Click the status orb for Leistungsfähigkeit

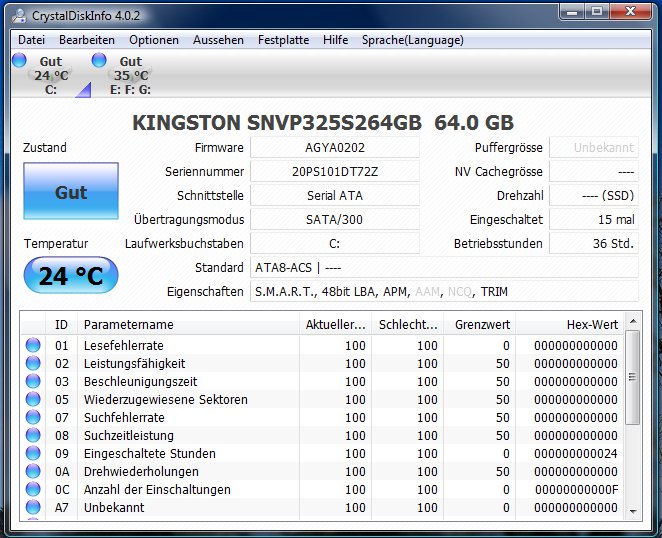[33, 363]
